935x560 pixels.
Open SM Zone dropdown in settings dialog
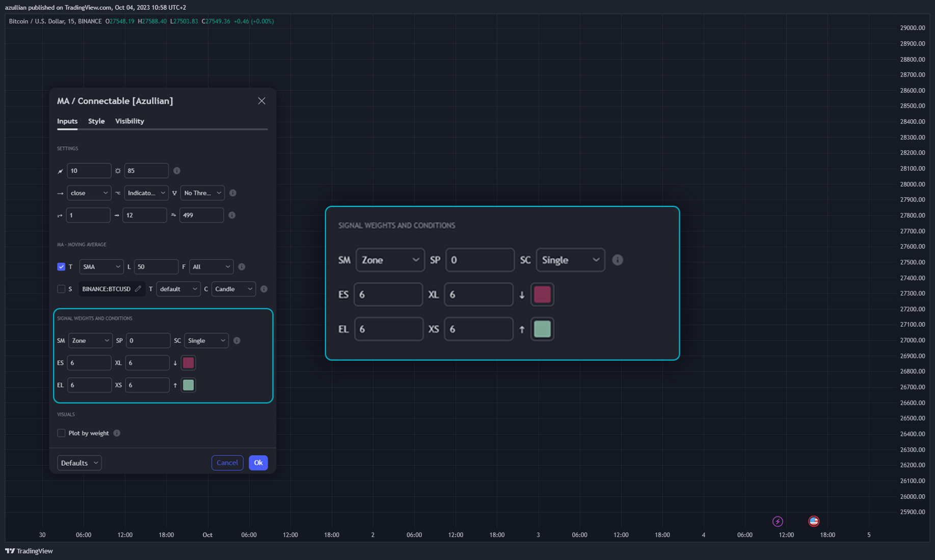(x=90, y=340)
